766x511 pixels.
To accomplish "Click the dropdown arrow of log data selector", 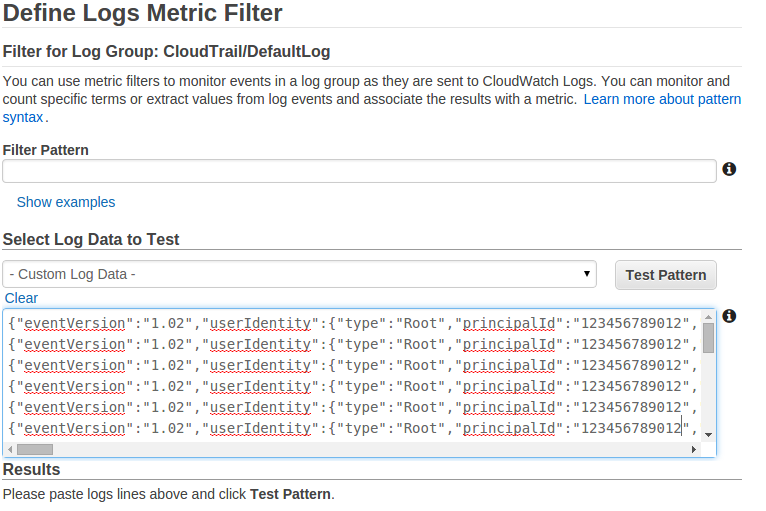I will click(587, 274).
